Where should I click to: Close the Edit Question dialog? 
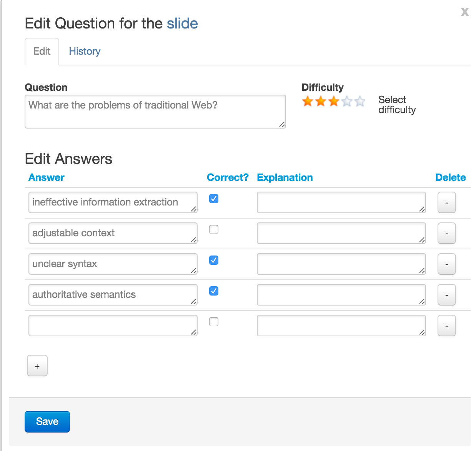[465, 12]
